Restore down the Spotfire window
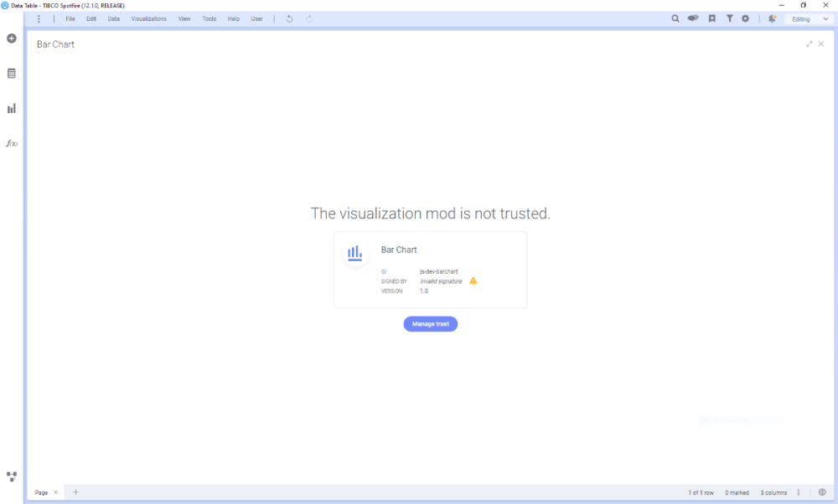838x504 pixels. pyautogui.click(x=804, y=5)
